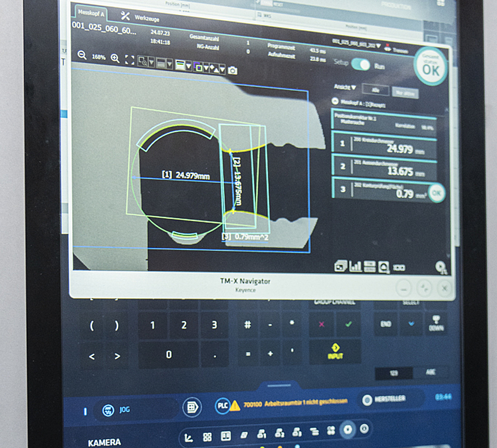Screen dimensions: 497x448
Task: Select the Nur aktive view filter button
Action: click(x=405, y=93)
